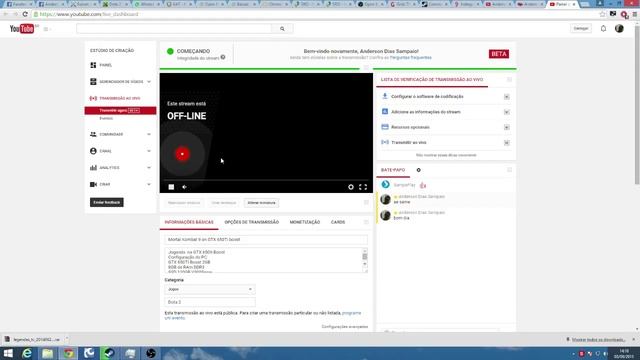Click the download icon for Configurar software
Viewport: 640px width, 360px height.
(384, 96)
